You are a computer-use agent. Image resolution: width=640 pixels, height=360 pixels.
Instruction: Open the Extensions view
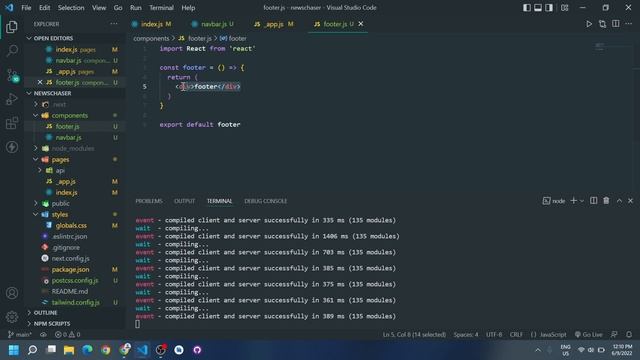click(12, 123)
